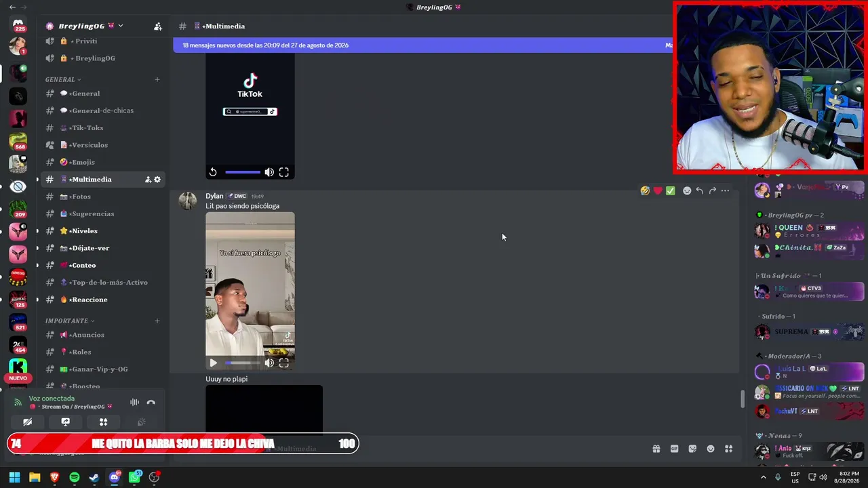
Task: Open WhatsApp from the Windows taskbar
Action: coord(134,477)
